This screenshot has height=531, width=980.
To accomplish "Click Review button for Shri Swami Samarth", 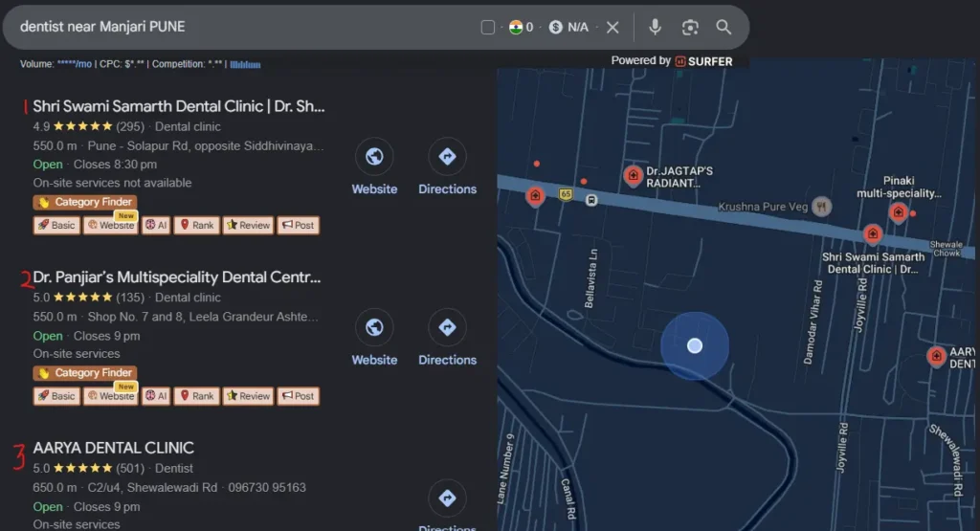I will [248, 225].
